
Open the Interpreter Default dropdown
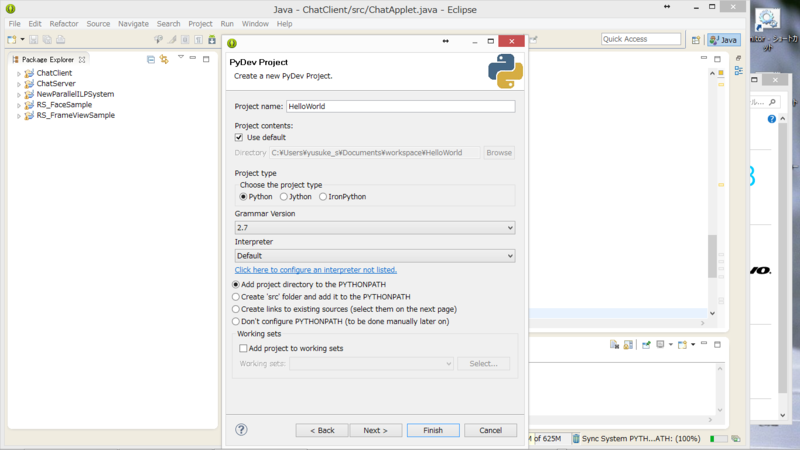tap(375, 256)
